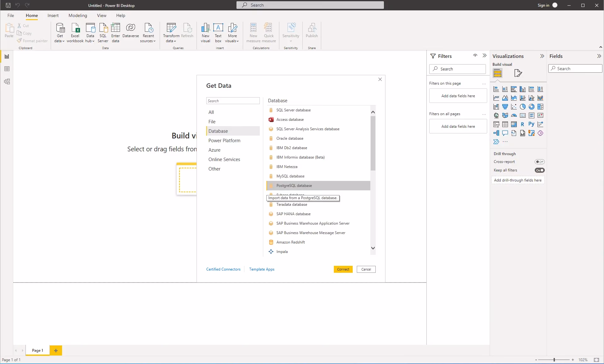604x364 pixels.
Task: Choose the pie chart visualization icon
Action: [x=522, y=107]
